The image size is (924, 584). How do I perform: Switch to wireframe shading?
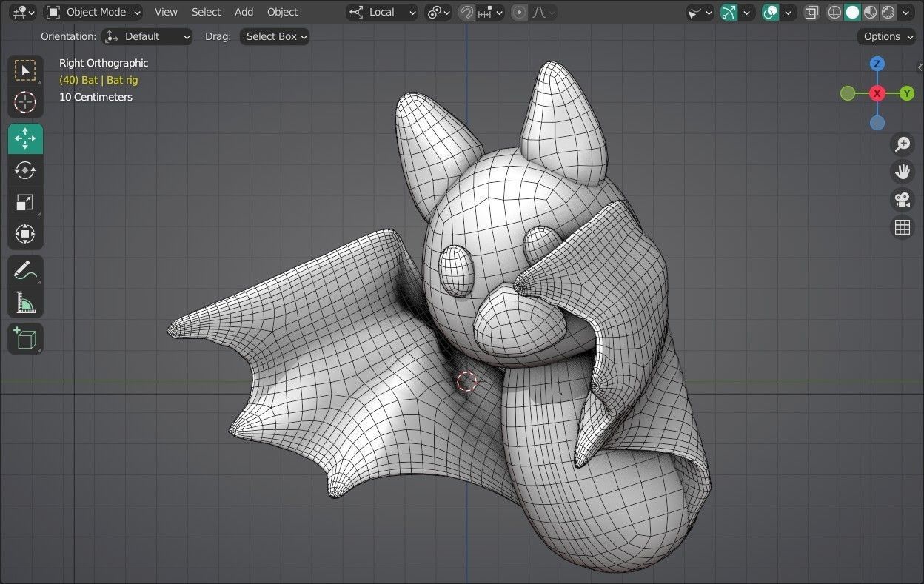pos(835,12)
